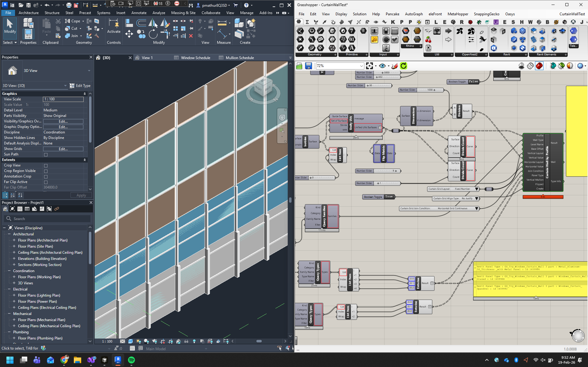Image resolution: width=588 pixels, height=367 pixels.
Task: Click Edit for Graphic Display Options
Action: point(63,127)
